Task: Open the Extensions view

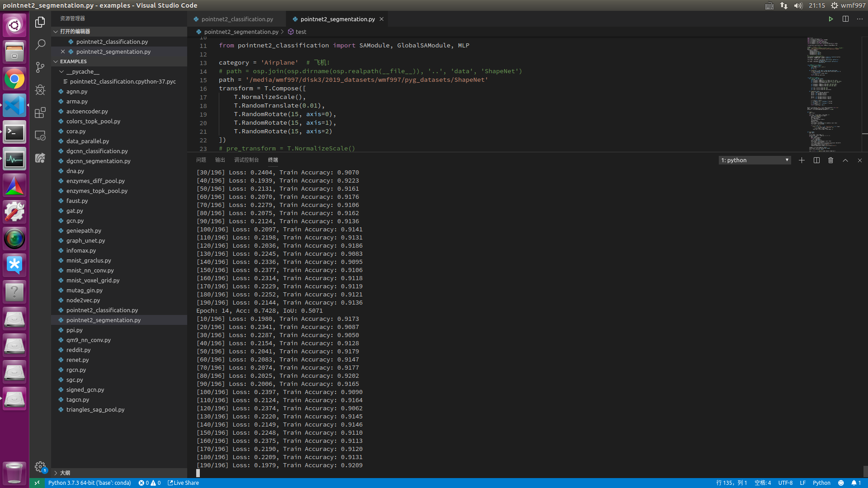Action: (40, 112)
